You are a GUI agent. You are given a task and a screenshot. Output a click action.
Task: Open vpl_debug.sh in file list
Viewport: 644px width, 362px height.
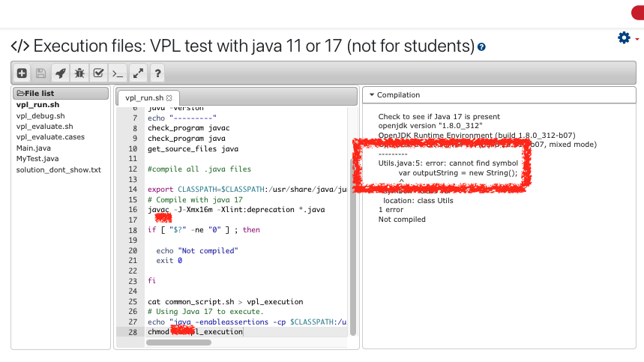tap(40, 115)
